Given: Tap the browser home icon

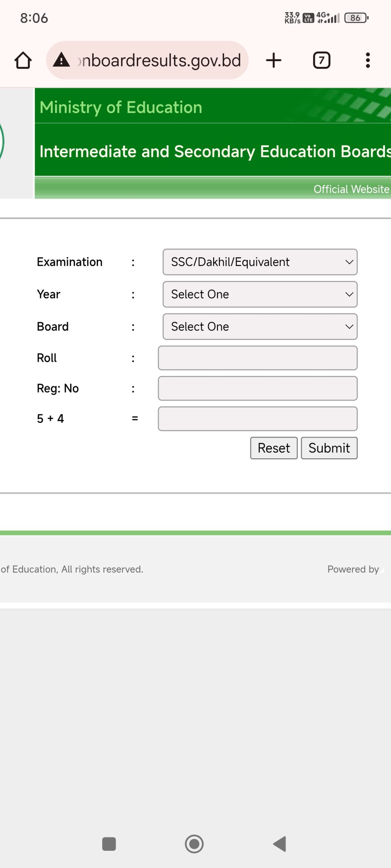Looking at the screenshot, I should click(x=23, y=61).
